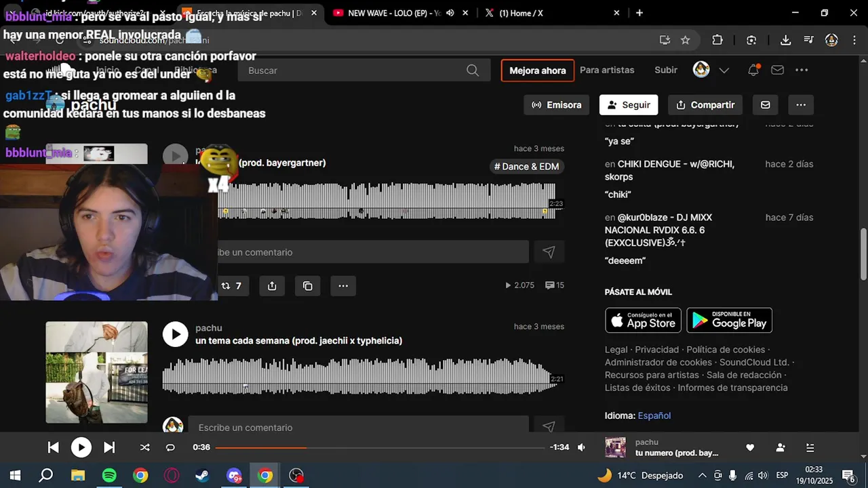Click the Mejora ahora button
Screen dimensions: 868x488
coord(538,70)
